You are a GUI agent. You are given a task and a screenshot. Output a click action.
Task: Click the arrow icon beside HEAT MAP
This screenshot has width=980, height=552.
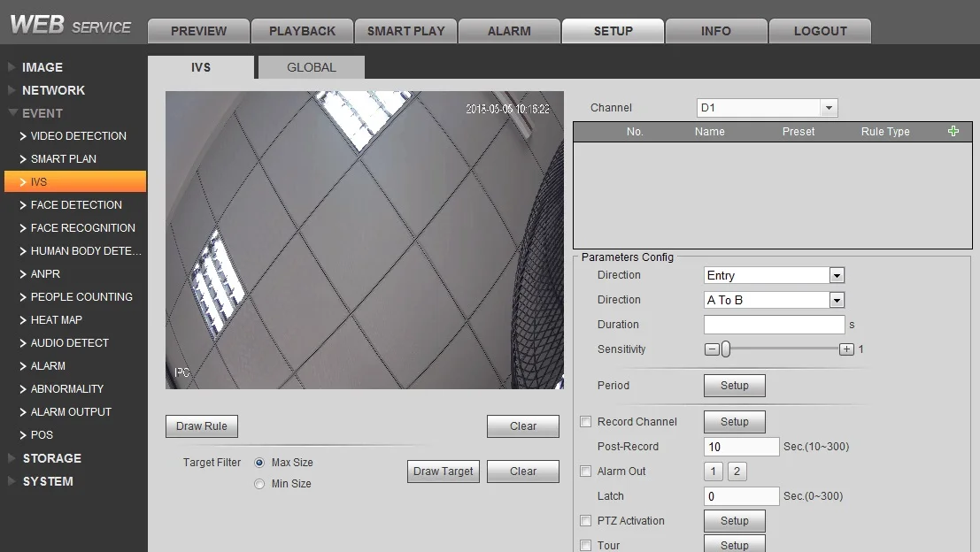click(x=23, y=320)
